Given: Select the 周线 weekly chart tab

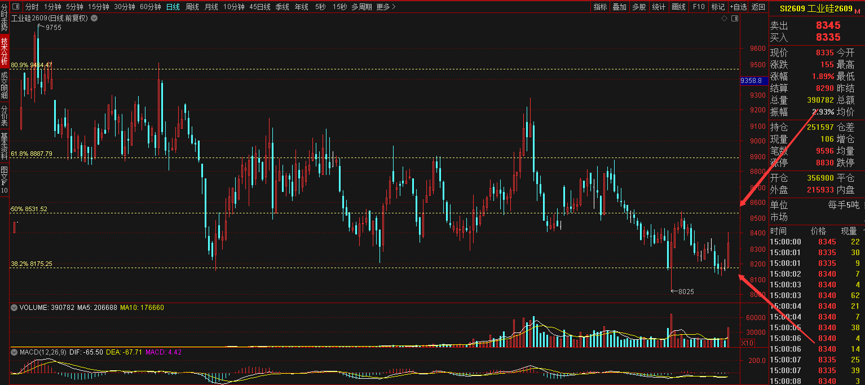Looking at the screenshot, I should point(192,7).
